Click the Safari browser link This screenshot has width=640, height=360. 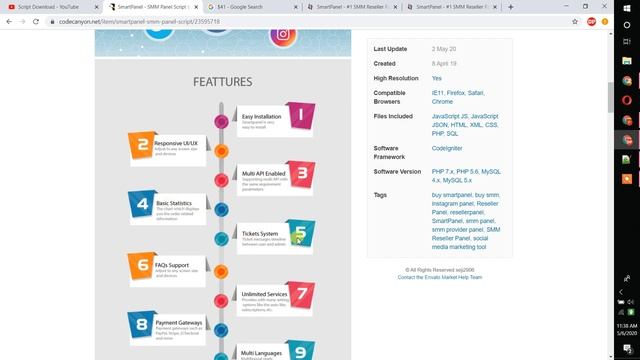476,93
